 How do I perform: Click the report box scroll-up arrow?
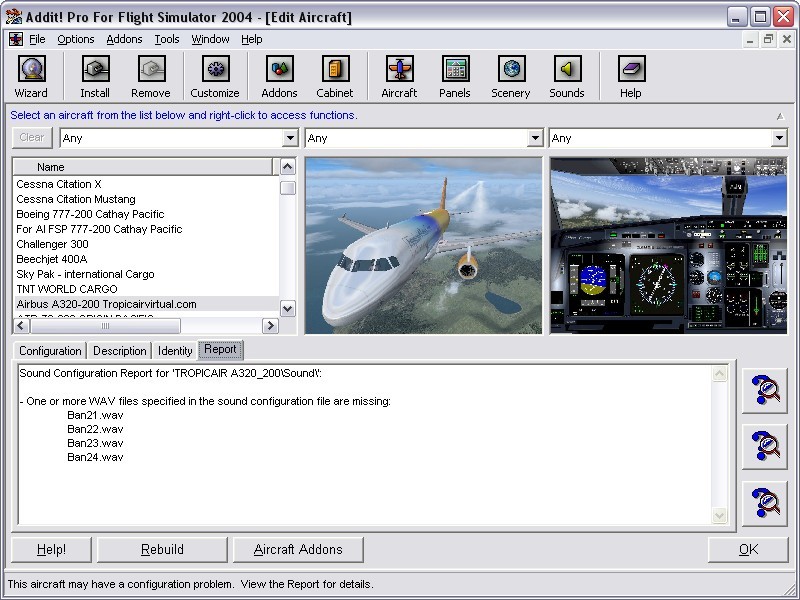[719, 374]
